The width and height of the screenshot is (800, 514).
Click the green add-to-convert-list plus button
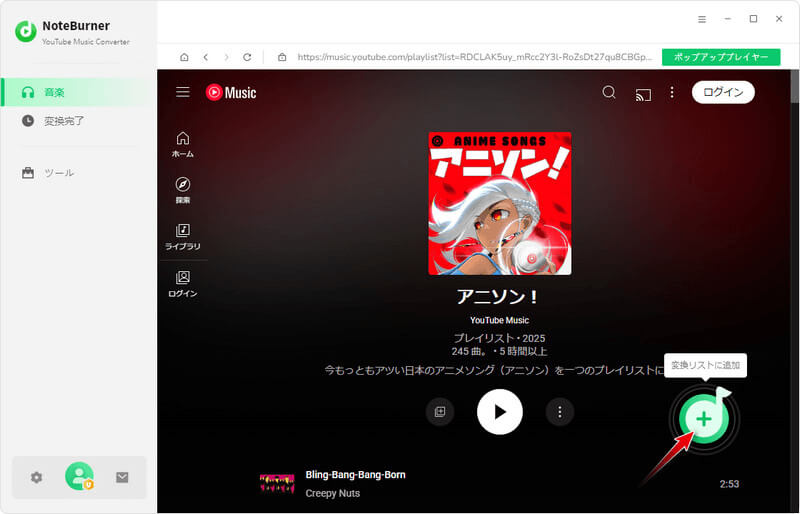[x=704, y=419]
